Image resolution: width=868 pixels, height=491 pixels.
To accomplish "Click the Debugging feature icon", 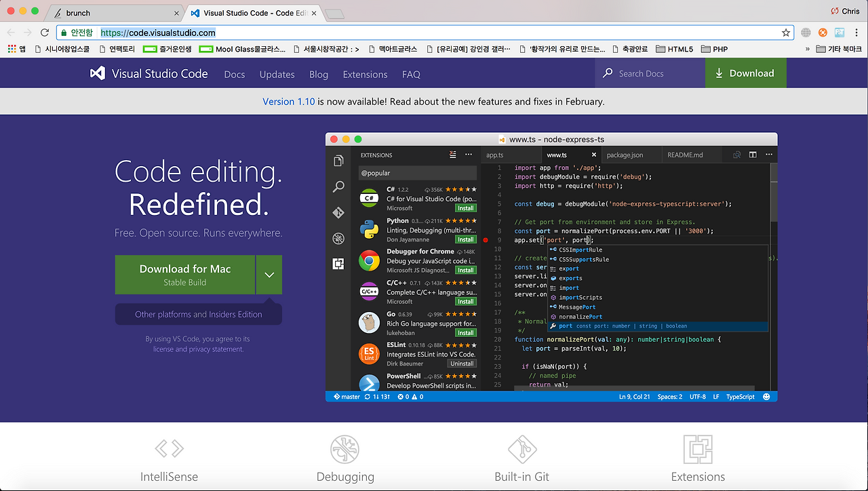I will pos(345,450).
